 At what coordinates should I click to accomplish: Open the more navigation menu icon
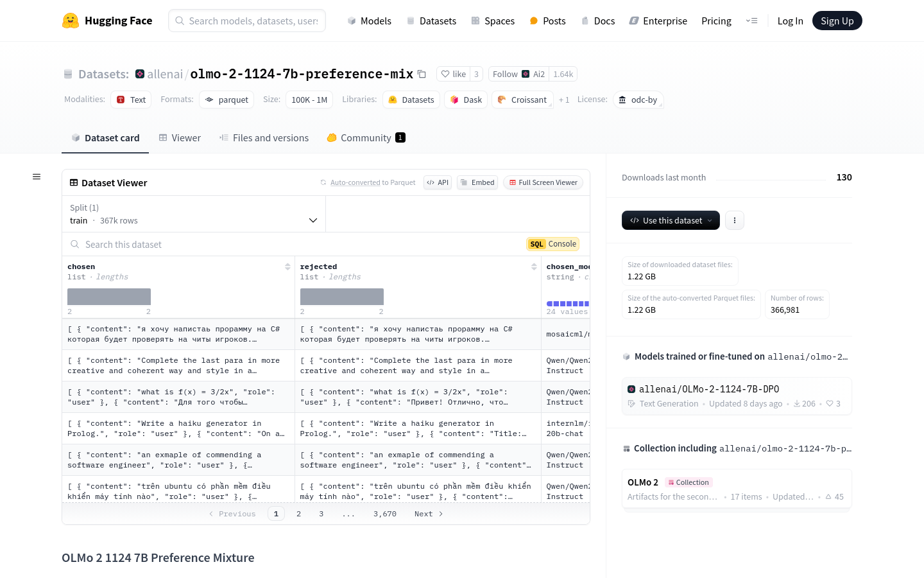click(x=751, y=21)
